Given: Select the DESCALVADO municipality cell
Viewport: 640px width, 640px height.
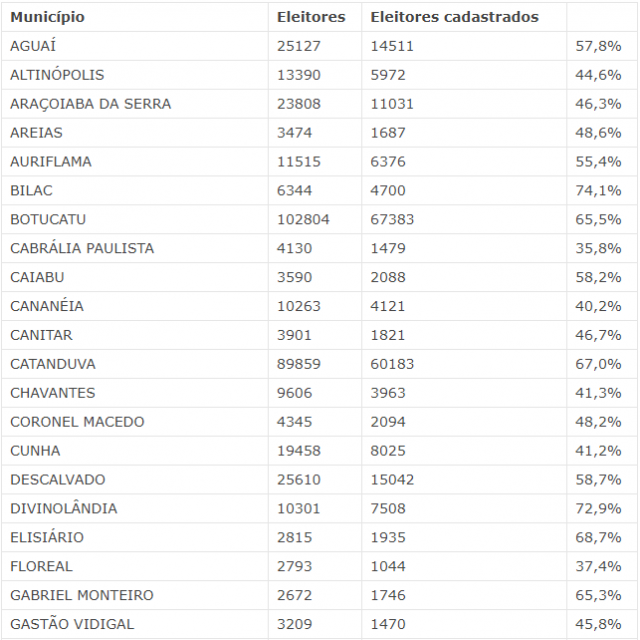Looking at the screenshot, I should [57, 480].
